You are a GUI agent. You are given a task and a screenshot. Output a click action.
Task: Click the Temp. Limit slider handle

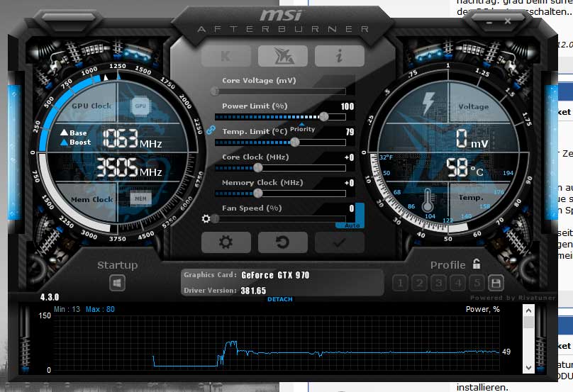[x=295, y=142]
